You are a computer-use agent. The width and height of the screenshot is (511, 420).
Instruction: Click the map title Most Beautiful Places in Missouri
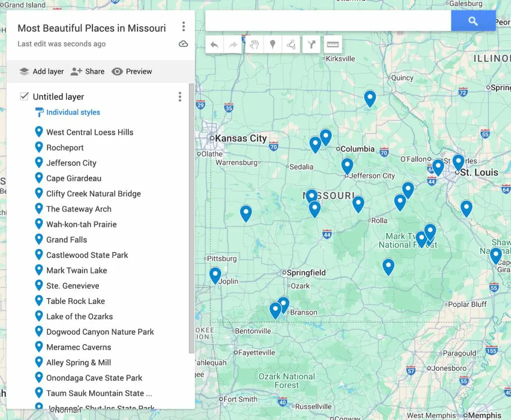click(92, 28)
